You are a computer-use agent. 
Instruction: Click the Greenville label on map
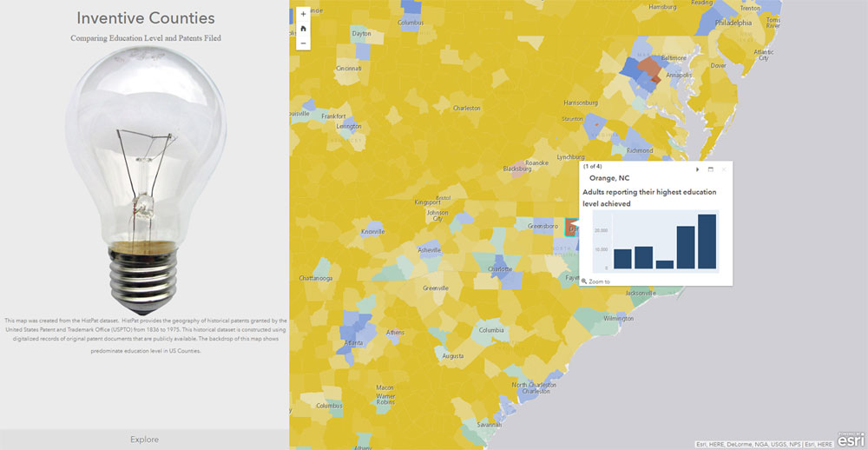pos(435,288)
